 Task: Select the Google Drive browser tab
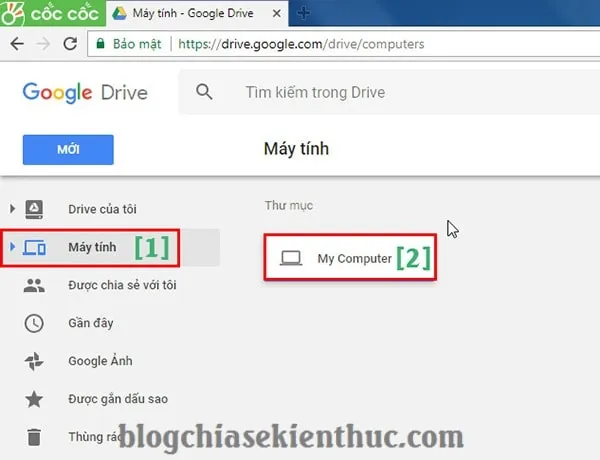(197, 13)
